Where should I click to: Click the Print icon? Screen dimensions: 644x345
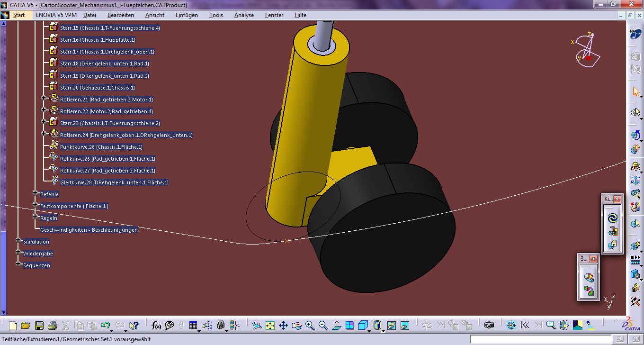(x=53, y=326)
